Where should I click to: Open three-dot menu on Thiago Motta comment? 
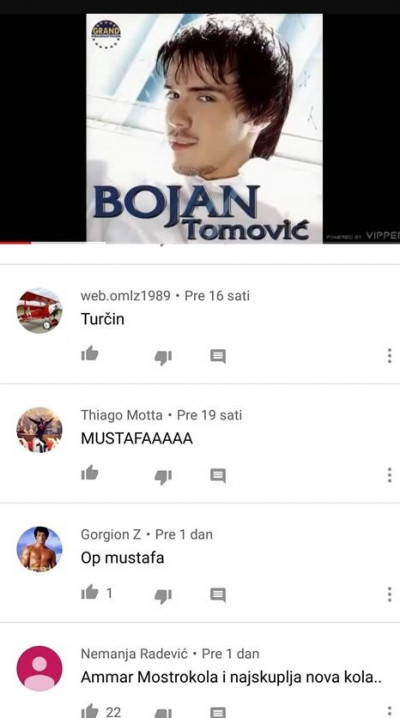pos(389,475)
